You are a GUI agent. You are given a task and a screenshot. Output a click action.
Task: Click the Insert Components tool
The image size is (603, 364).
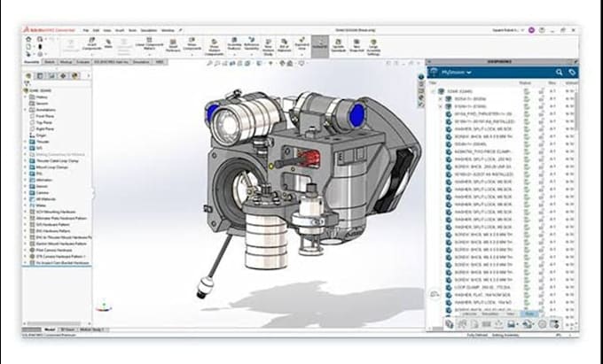click(x=92, y=43)
